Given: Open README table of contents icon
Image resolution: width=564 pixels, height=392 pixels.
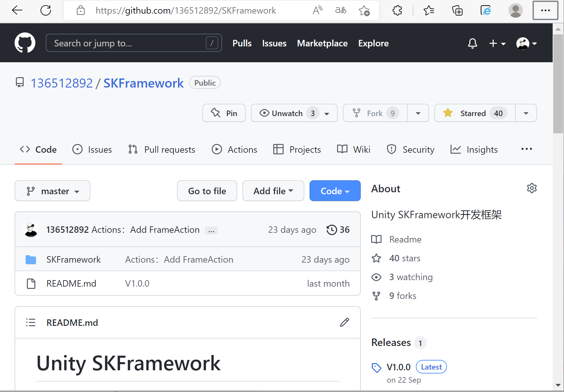Looking at the screenshot, I should click(x=31, y=323).
